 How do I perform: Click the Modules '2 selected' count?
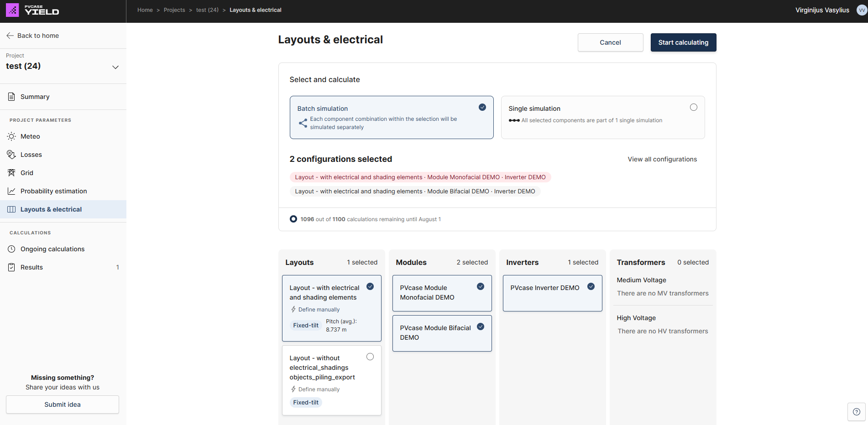point(472,262)
